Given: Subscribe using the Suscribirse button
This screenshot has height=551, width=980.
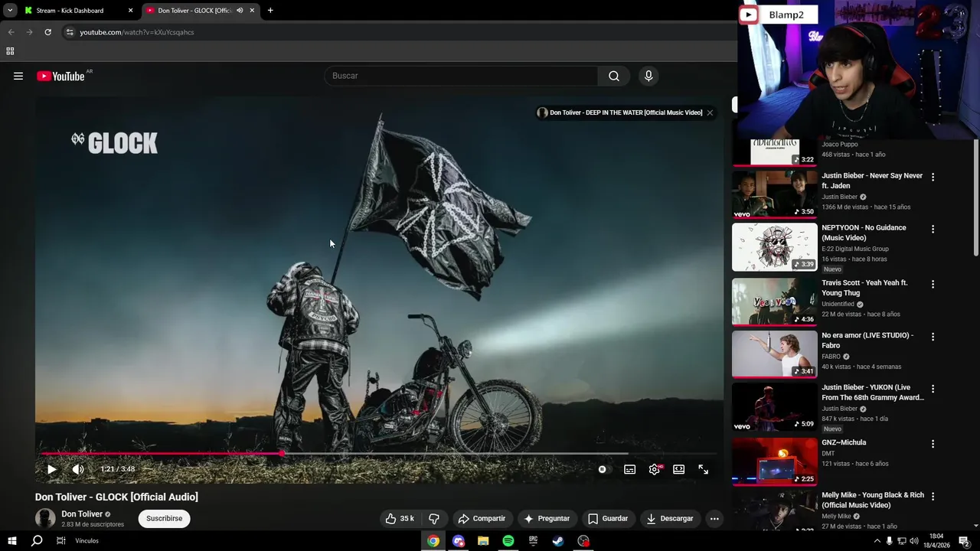Looking at the screenshot, I should (165, 518).
